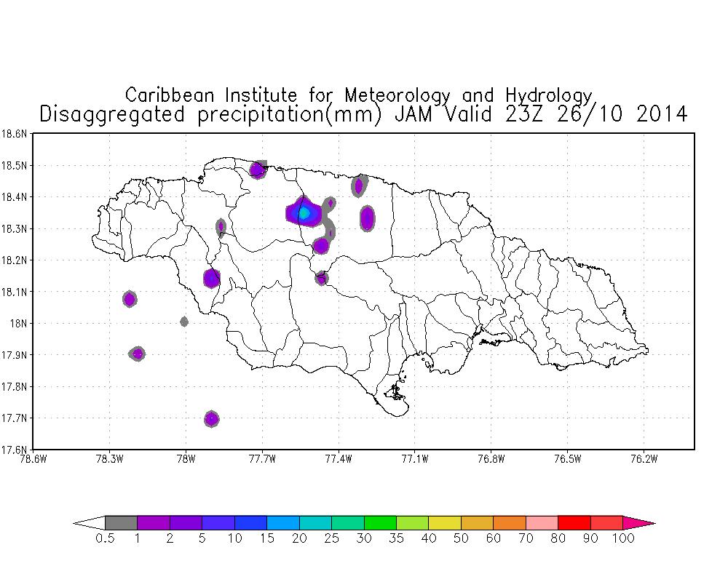Click the legend label "100"

622,538
